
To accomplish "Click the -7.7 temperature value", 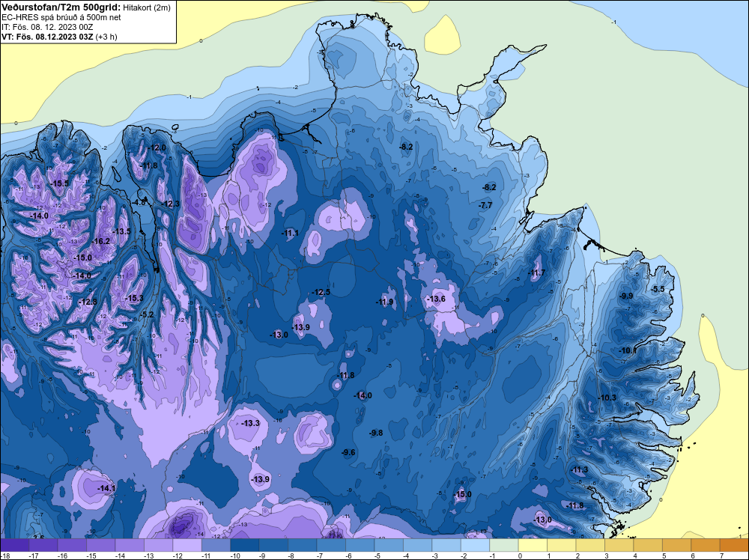I will pos(485,205).
